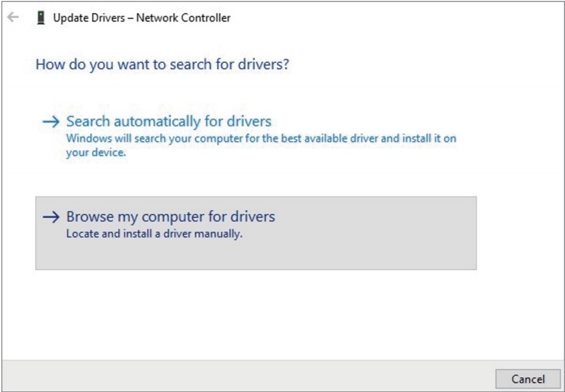Screen dimensions: 565x392
Task: Click the back arrow in title bar
Action: tap(12, 18)
